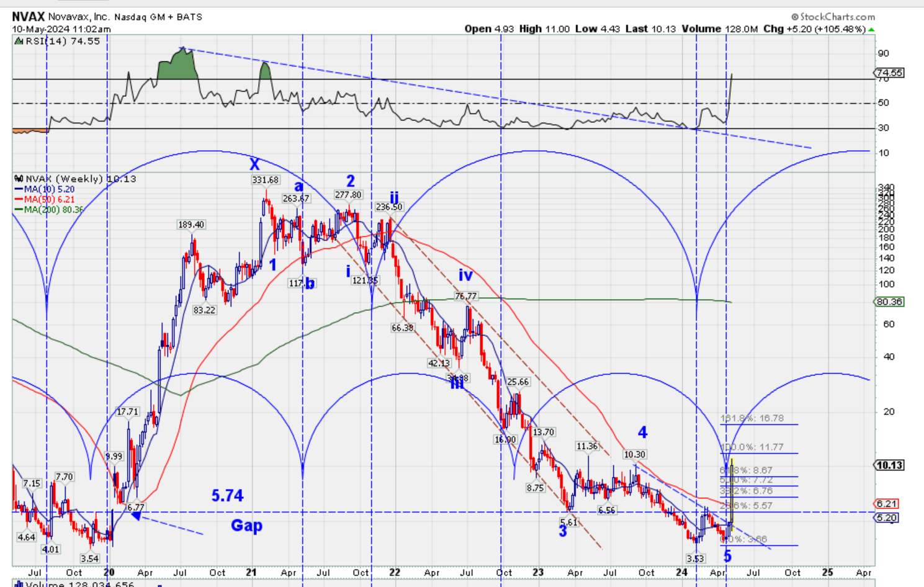
Task: Click the 100.0%: 11.77 Fibonacci level label
Action: tap(752, 447)
